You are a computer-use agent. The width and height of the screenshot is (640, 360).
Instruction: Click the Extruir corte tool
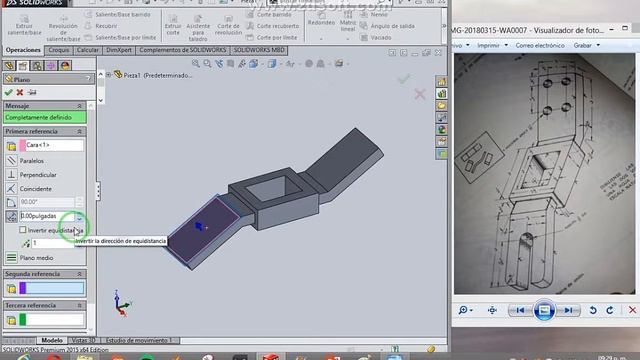[x=173, y=25]
